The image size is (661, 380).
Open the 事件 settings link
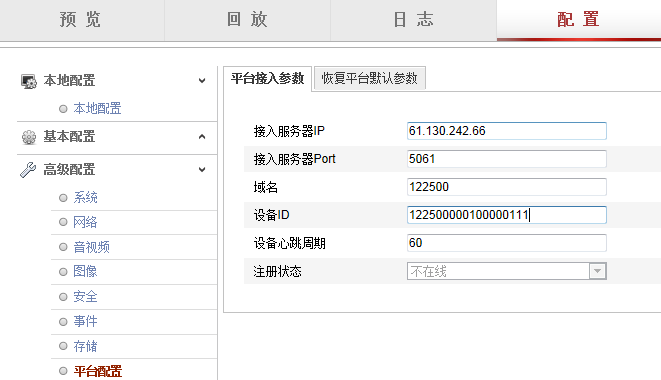[x=85, y=322]
